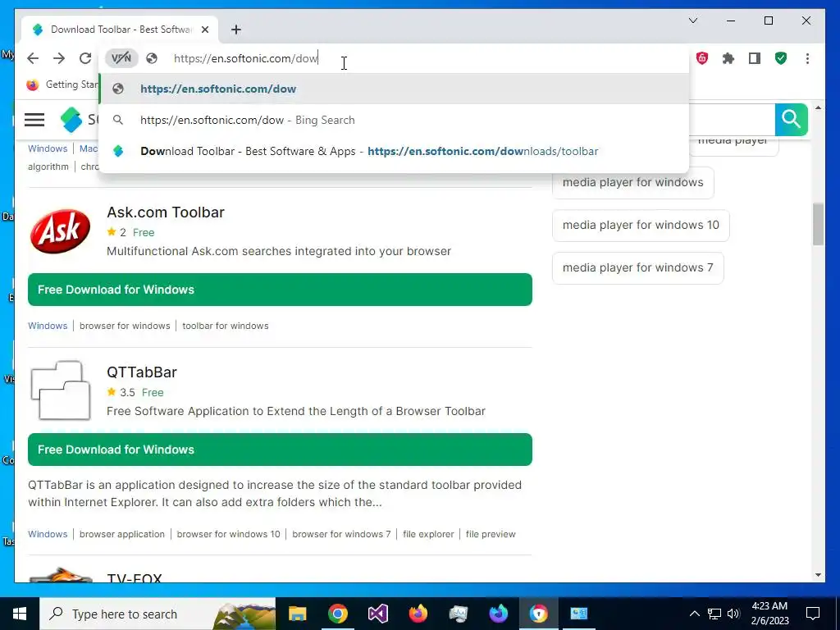Toggle the VPN button in address bar
The image size is (840, 630).
[x=121, y=58]
